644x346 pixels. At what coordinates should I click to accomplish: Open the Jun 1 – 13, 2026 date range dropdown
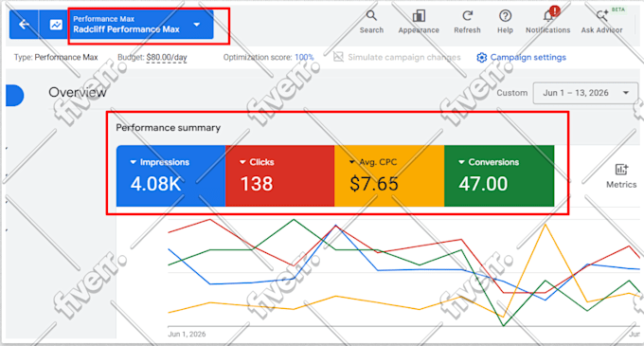pos(585,93)
